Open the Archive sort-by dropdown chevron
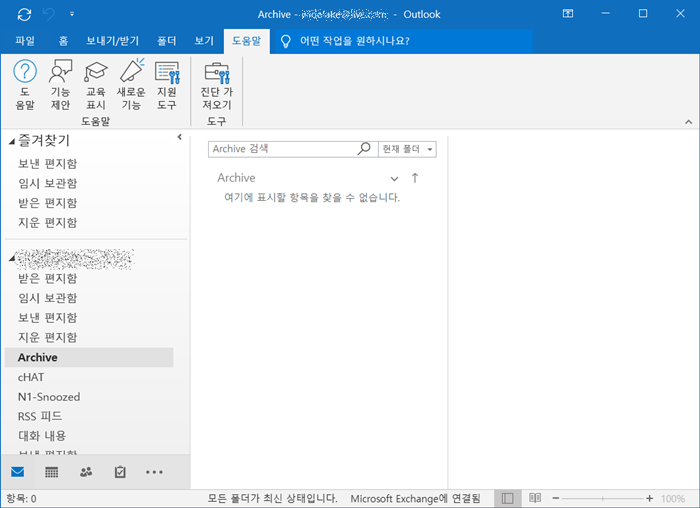The image size is (700, 508). (x=394, y=179)
